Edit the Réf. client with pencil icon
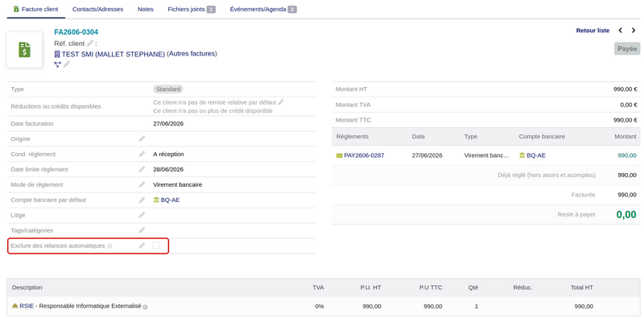This screenshot has height=322, width=644. (89, 43)
